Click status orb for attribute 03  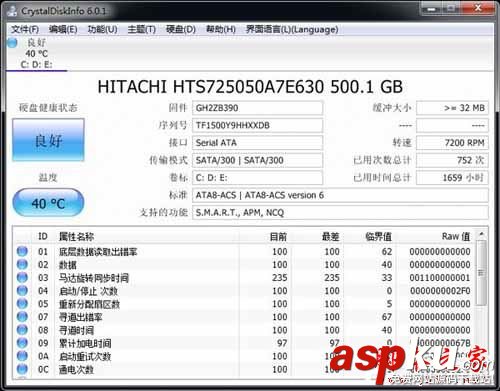(x=22, y=277)
